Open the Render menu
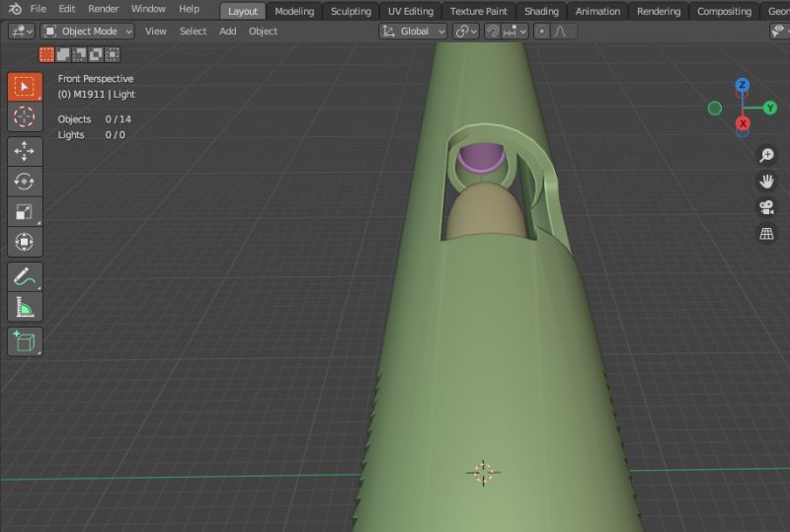 coord(104,9)
